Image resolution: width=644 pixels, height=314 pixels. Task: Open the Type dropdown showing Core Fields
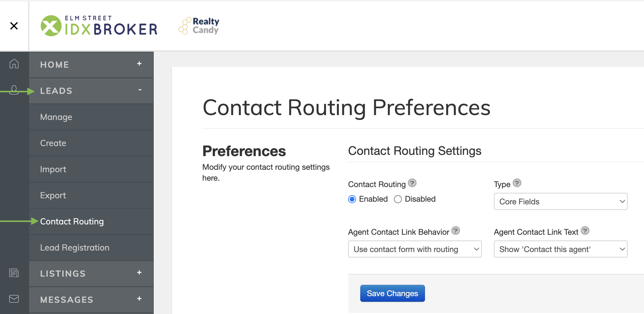point(560,201)
